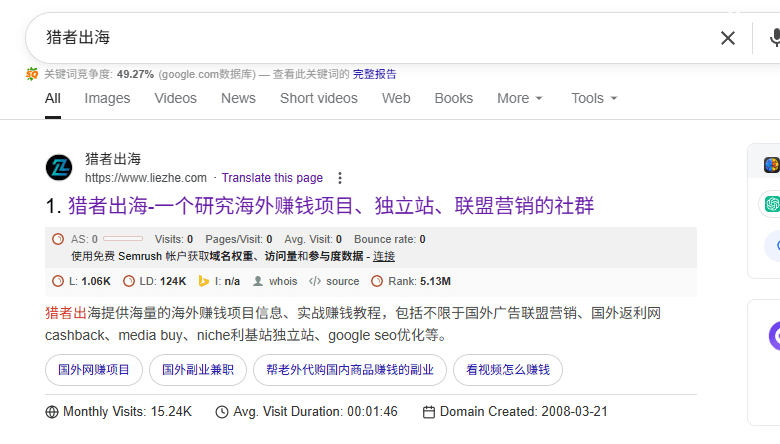Click the whois person icon
The image size is (780, 444).
(x=258, y=281)
